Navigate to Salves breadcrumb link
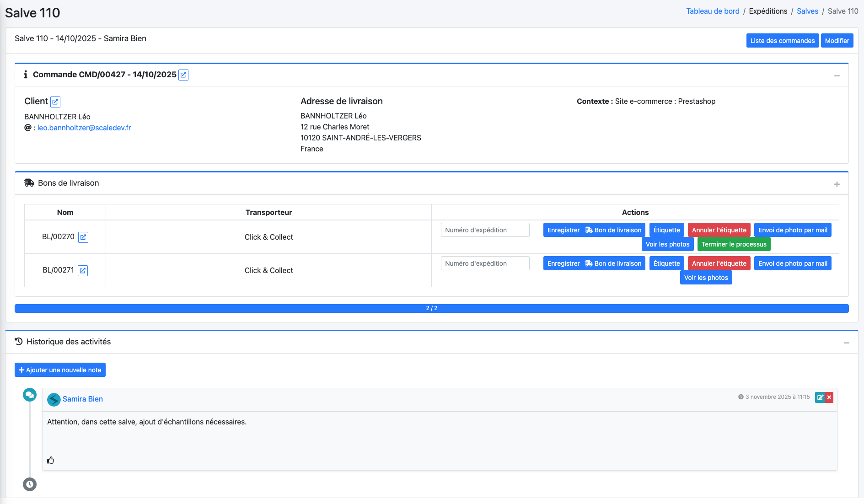864x504 pixels. pyautogui.click(x=807, y=11)
